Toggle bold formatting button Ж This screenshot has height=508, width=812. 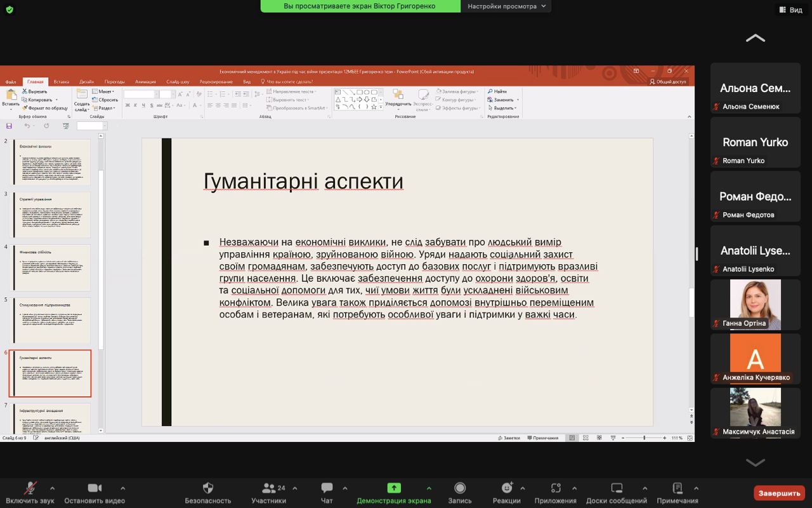point(128,105)
